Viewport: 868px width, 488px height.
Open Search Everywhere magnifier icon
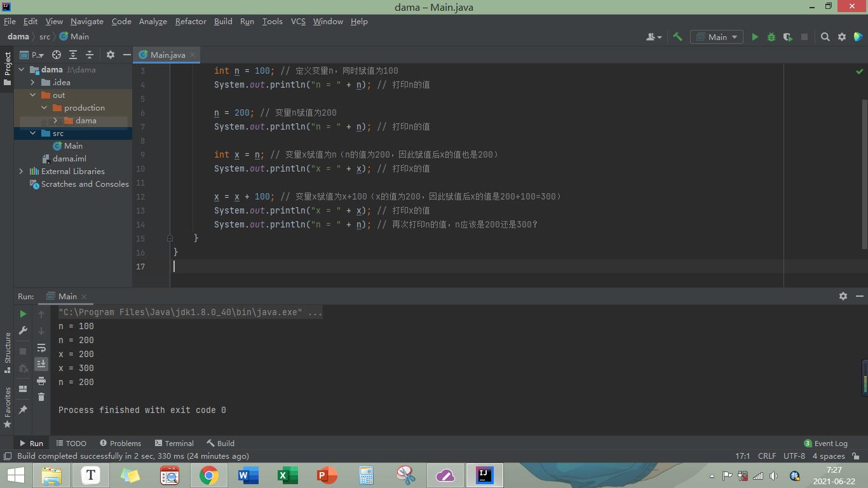825,37
